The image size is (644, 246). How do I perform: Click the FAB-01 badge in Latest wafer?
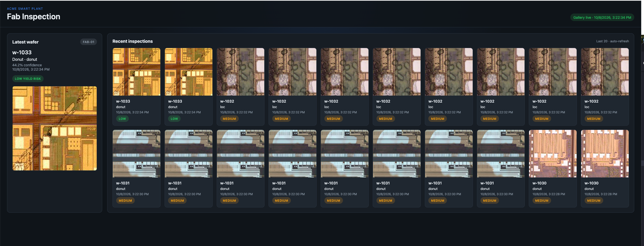(x=88, y=42)
